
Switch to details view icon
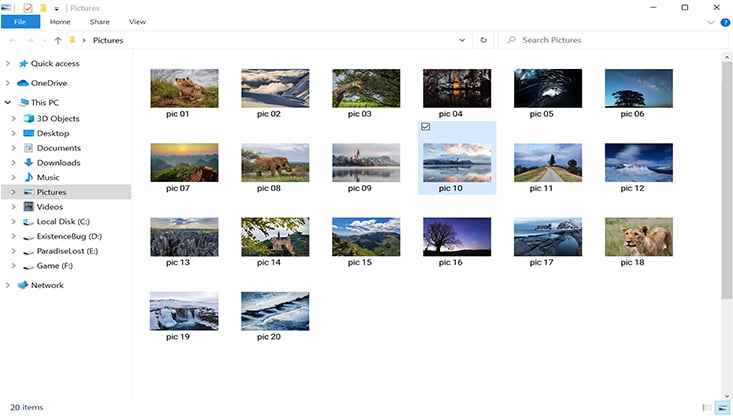[x=708, y=407]
